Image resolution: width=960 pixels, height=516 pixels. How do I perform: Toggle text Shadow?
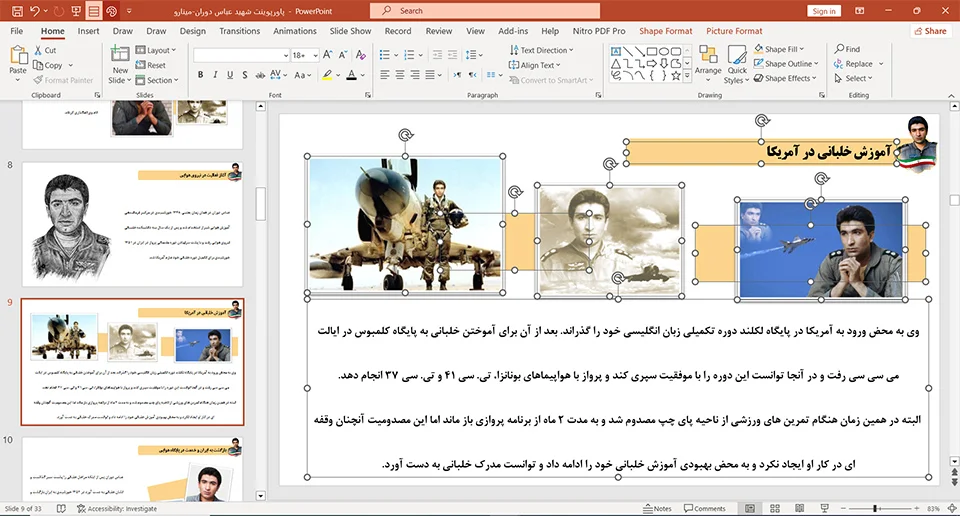click(244, 75)
